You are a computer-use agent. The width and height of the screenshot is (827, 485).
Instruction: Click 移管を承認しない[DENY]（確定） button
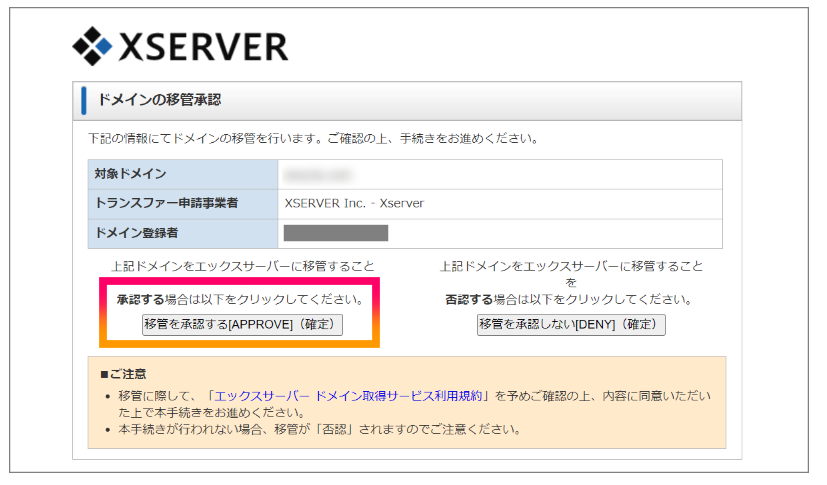pyautogui.click(x=571, y=324)
